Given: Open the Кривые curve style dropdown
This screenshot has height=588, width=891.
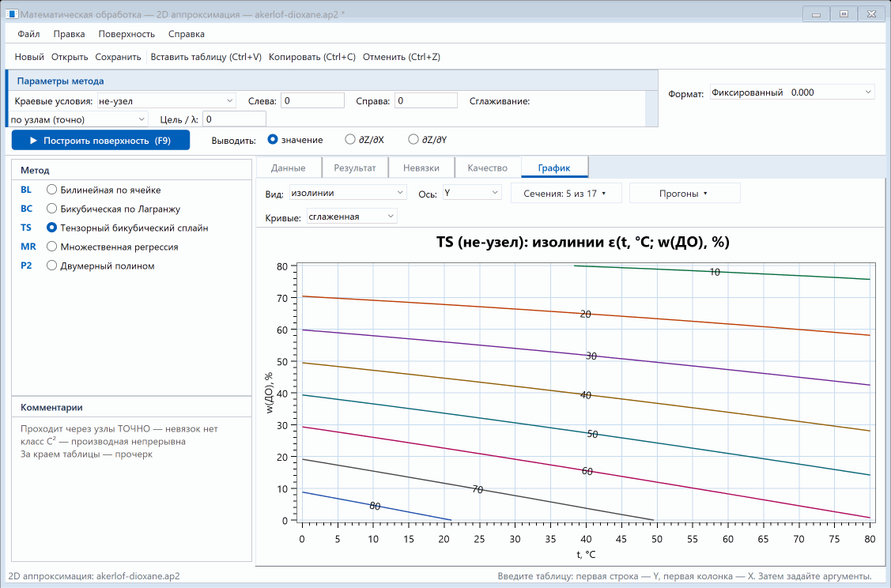Looking at the screenshot, I should coord(352,217).
